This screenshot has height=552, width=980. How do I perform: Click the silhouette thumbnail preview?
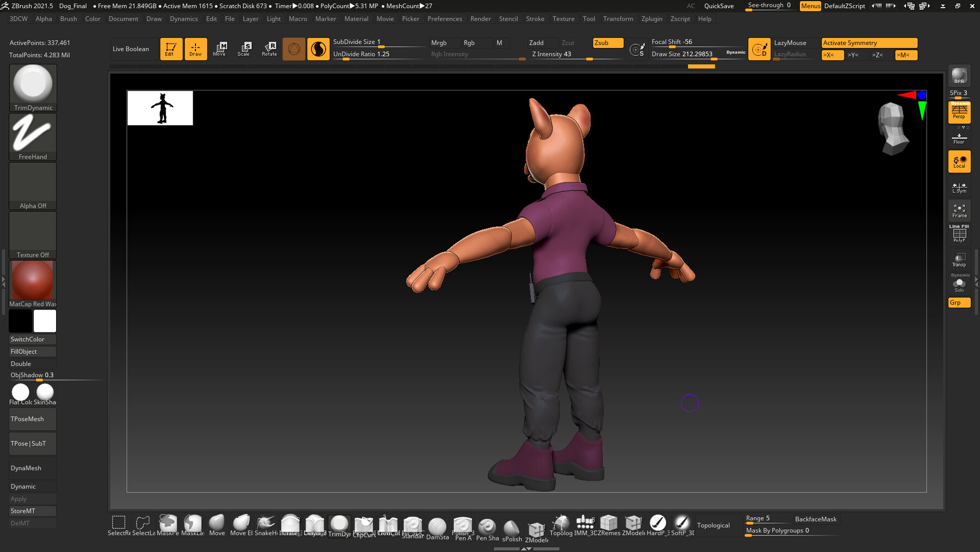160,108
